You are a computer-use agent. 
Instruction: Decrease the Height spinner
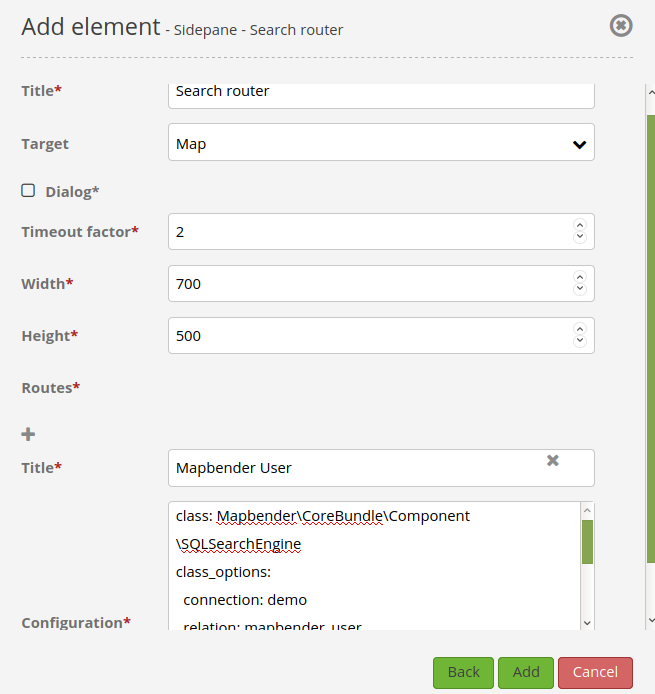tap(579, 342)
